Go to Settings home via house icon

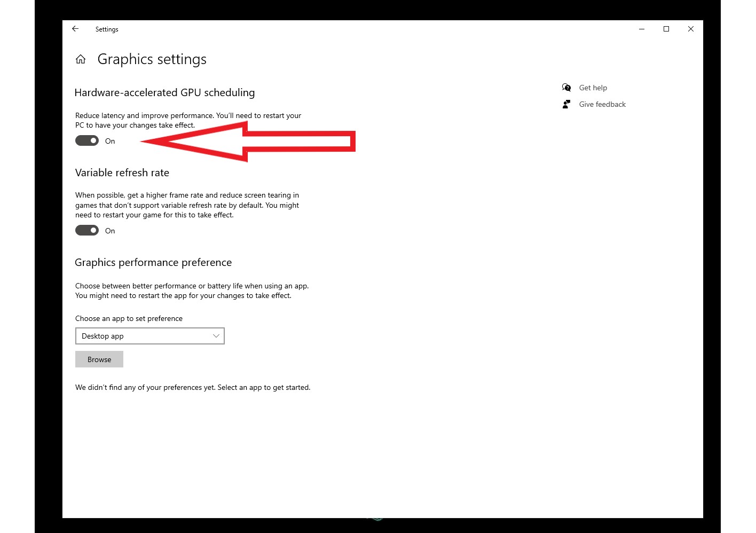(81, 59)
